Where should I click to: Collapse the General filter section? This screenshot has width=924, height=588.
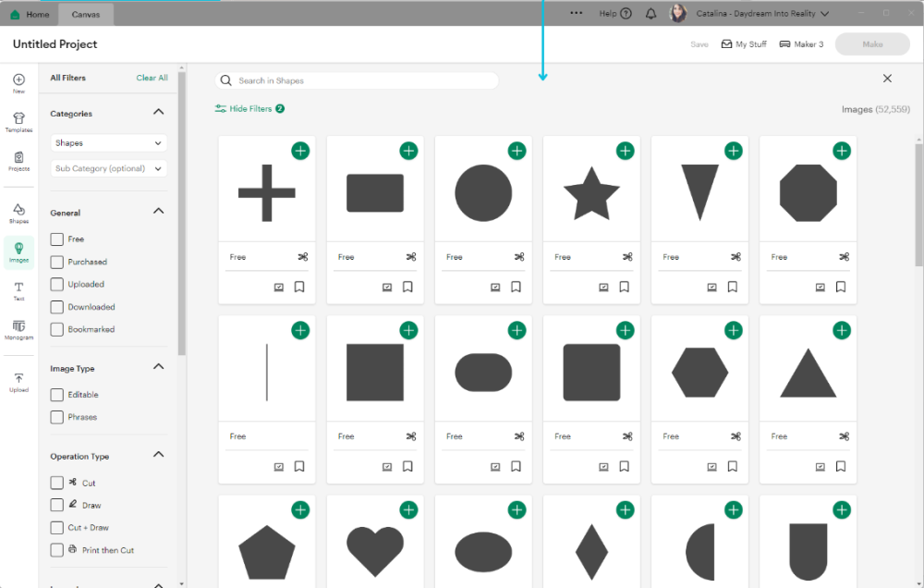pos(159,211)
